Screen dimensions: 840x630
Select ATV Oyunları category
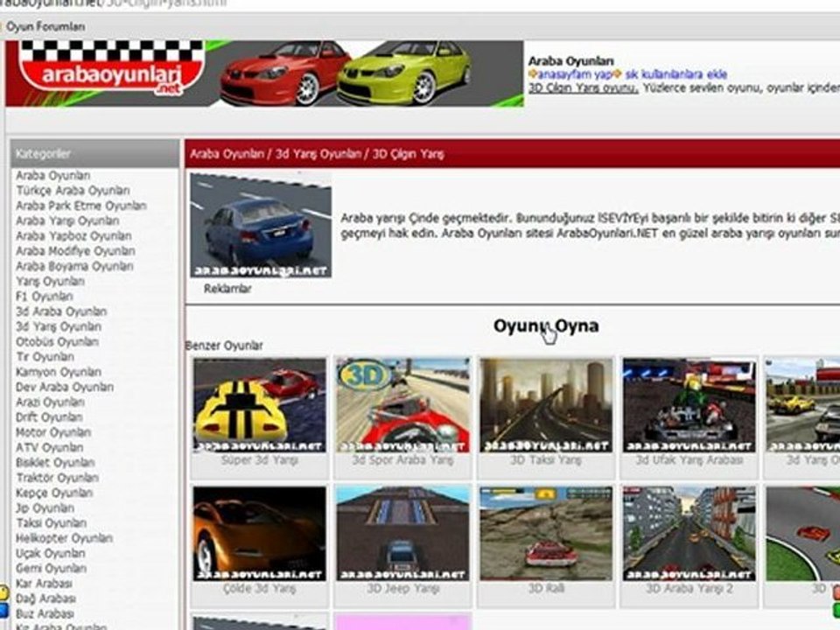click(x=49, y=447)
